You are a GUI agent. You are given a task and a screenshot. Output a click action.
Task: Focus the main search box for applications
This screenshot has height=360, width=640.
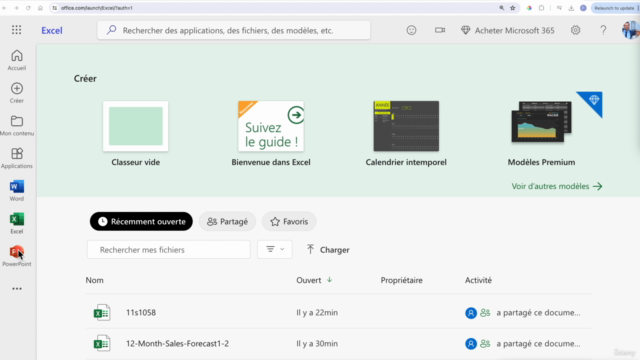tap(234, 30)
